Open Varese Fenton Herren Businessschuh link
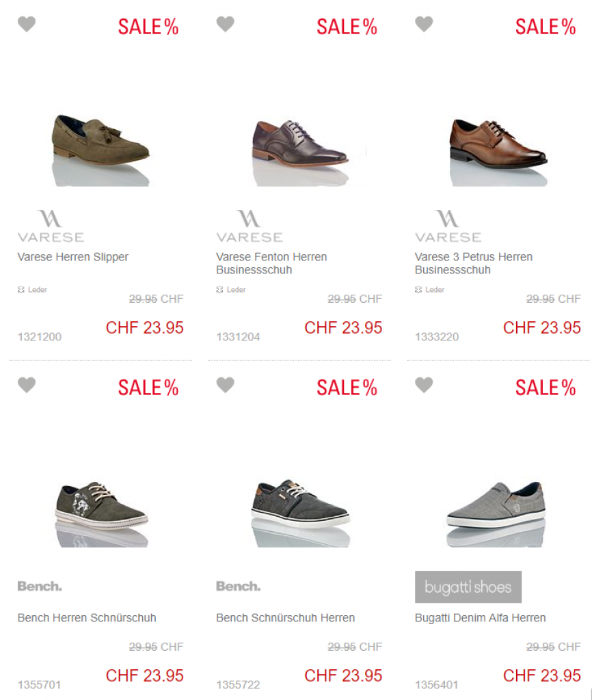 pos(271,263)
